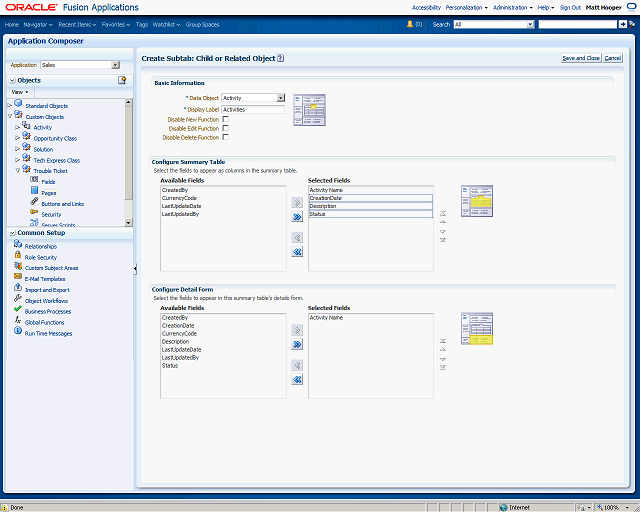The height and width of the screenshot is (512, 640).
Task: Move Detail Form field to top
Action: (443, 341)
